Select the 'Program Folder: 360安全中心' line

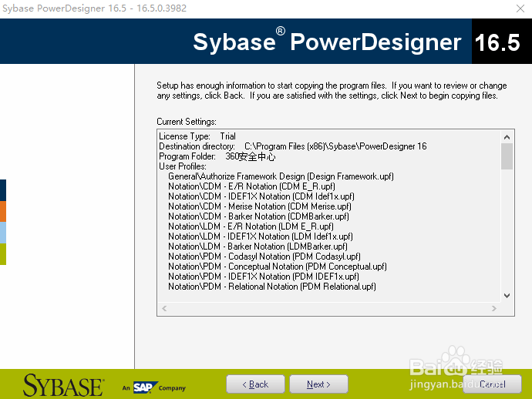tap(217, 156)
